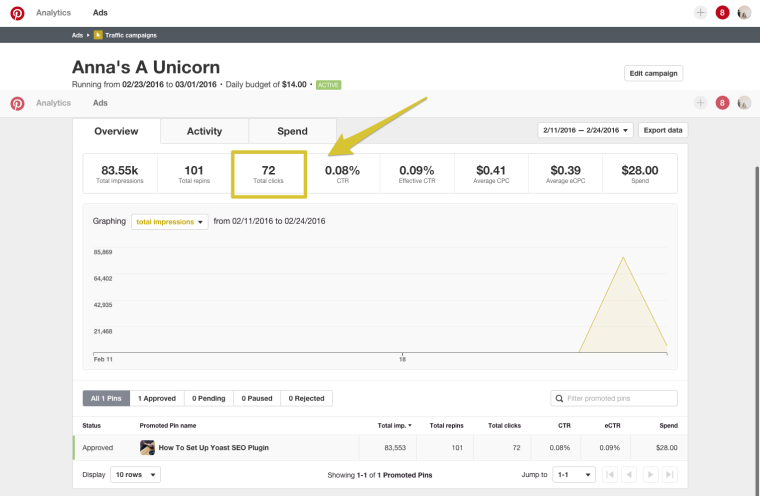The height and width of the screenshot is (496, 760).
Task: Go to the last page of results
Action: pyautogui.click(x=669, y=475)
